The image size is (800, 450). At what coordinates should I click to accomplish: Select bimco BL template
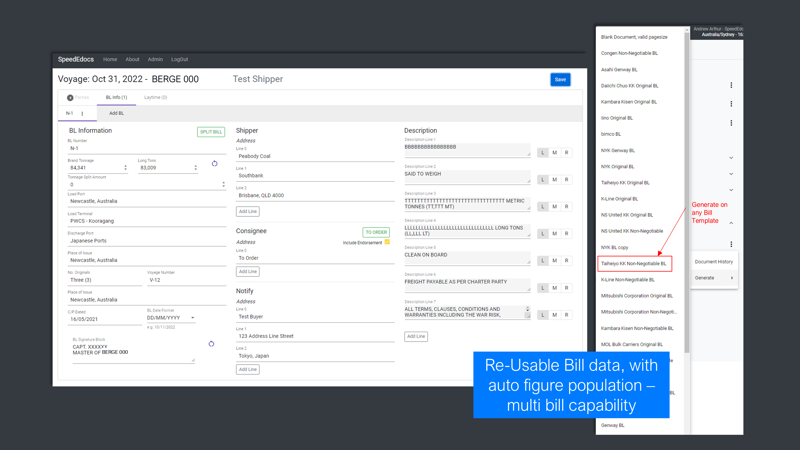pos(611,134)
